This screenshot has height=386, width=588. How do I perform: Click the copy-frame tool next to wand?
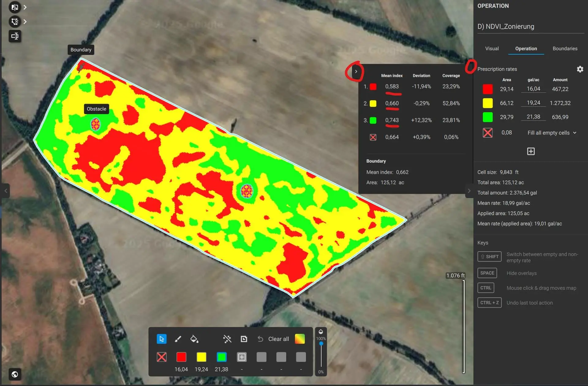244,339
